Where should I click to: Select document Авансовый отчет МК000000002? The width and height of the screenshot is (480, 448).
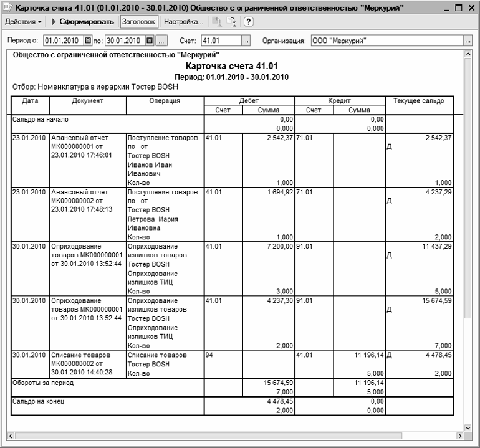(x=87, y=214)
